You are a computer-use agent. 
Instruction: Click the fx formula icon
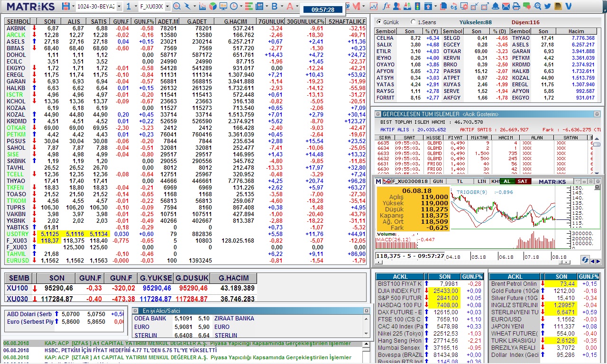pos(386,6)
